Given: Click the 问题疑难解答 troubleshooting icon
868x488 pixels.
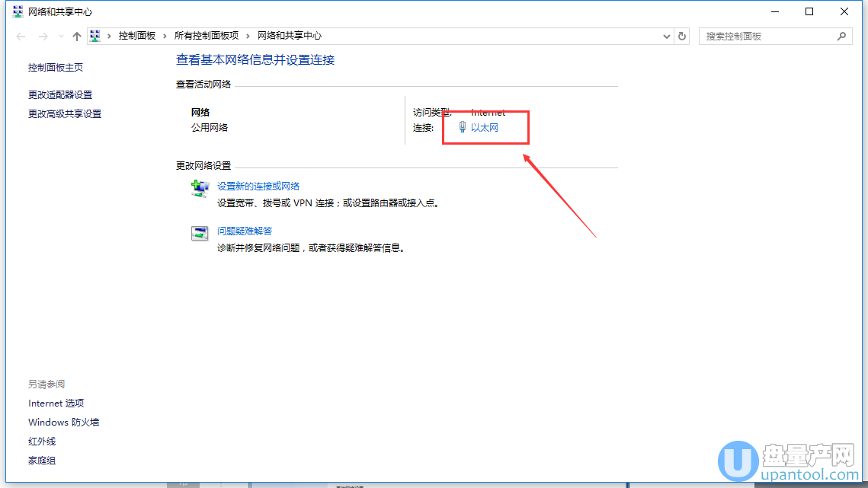Looking at the screenshot, I should [200, 233].
